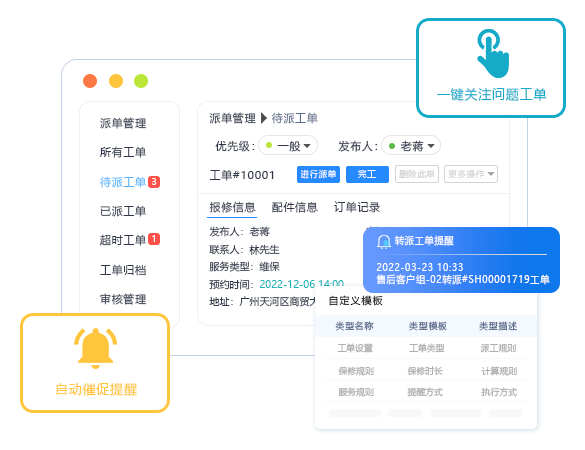The width and height of the screenshot is (585, 450).
Task: Click the yellow alarm bell icon
Action: [96, 348]
